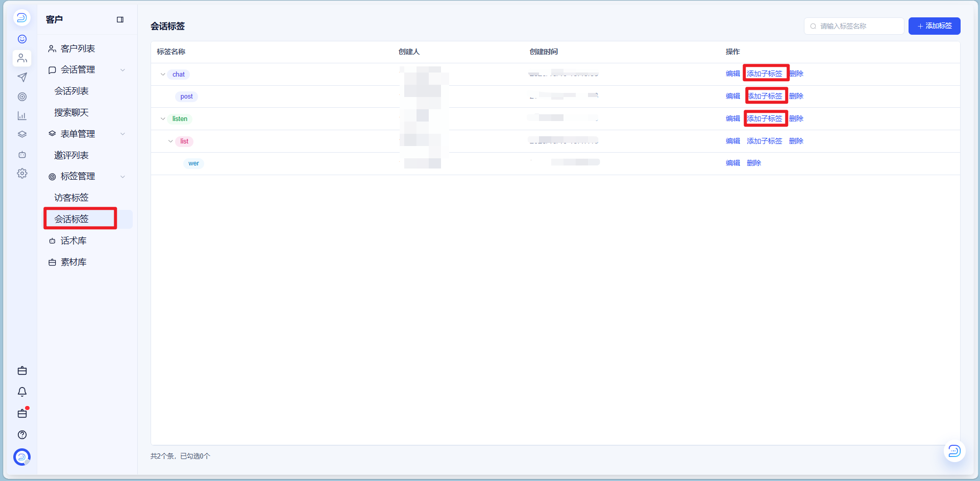Click 添加子标签 for the list tag
The image size is (980, 481).
click(x=764, y=141)
